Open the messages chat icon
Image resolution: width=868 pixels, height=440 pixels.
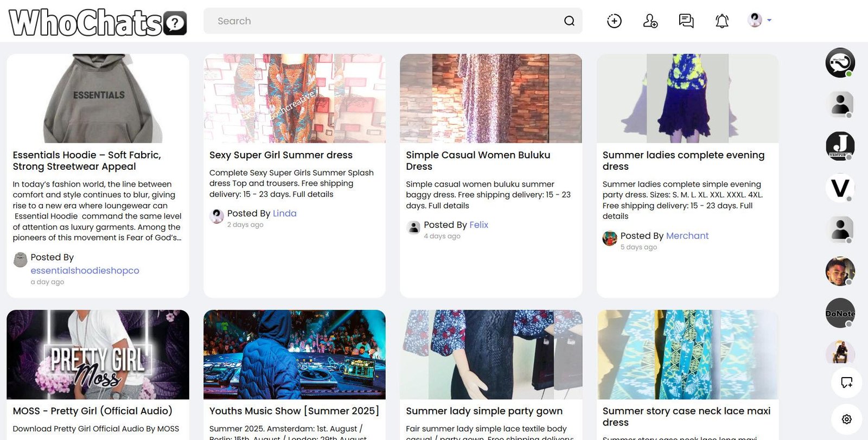point(686,21)
